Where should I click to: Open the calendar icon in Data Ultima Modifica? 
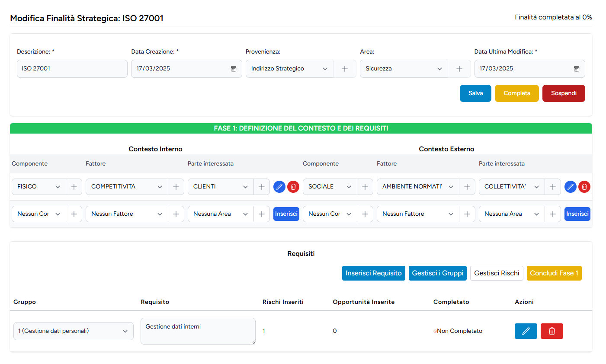(x=577, y=69)
